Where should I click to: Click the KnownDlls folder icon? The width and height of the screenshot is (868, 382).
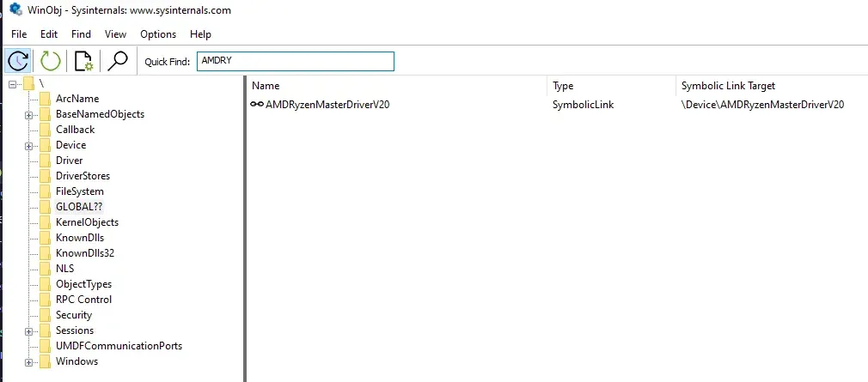click(46, 239)
